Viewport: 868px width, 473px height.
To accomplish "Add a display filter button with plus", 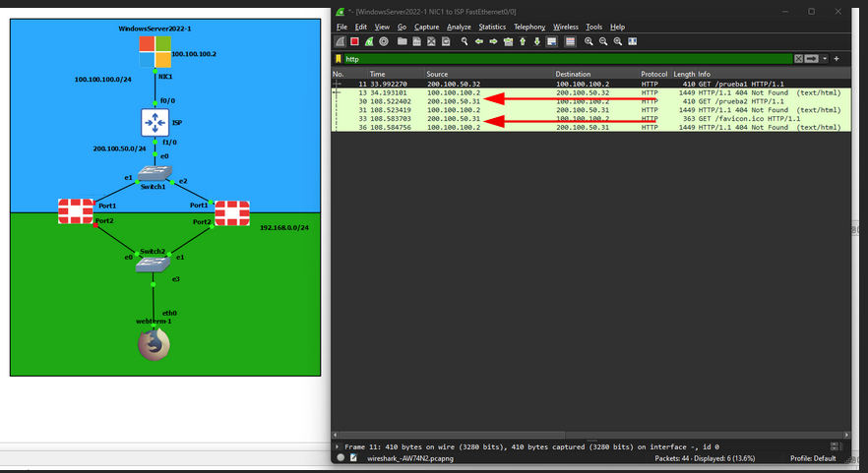I will coord(837,59).
